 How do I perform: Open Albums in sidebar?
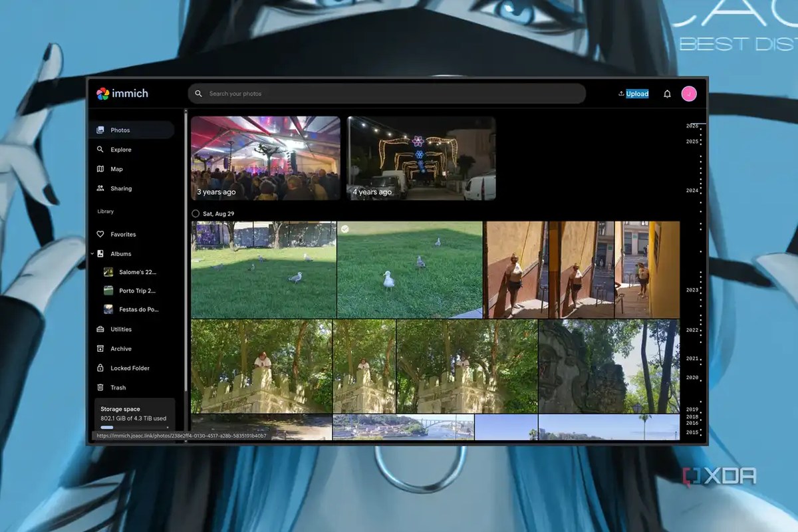pos(135,253)
